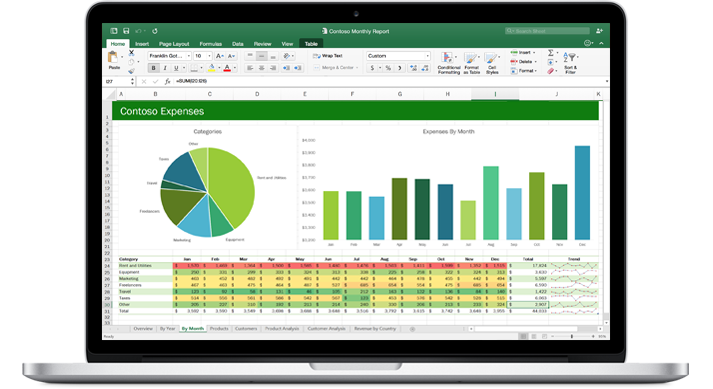Click the Merge & Center button

tap(336, 68)
